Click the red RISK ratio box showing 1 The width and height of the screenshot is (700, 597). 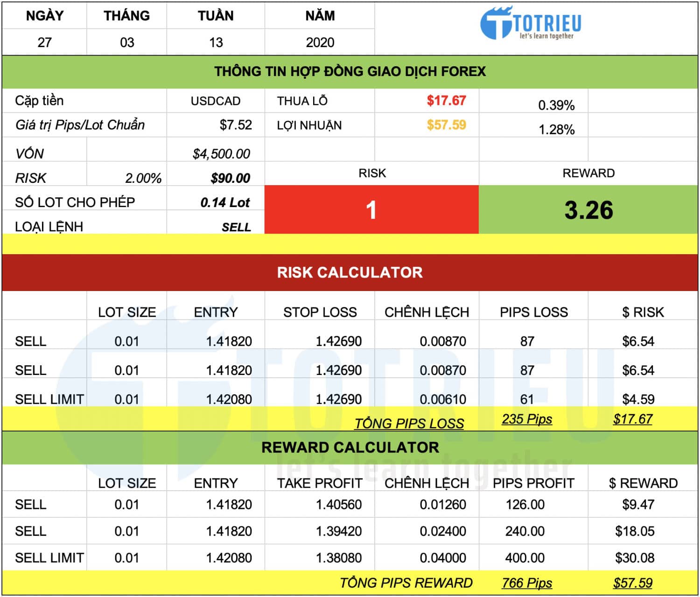[371, 210]
